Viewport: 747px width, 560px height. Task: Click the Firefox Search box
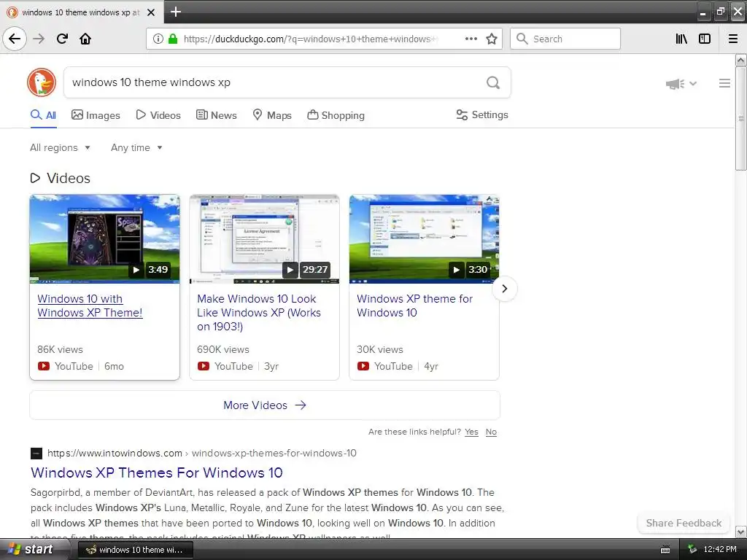point(565,39)
